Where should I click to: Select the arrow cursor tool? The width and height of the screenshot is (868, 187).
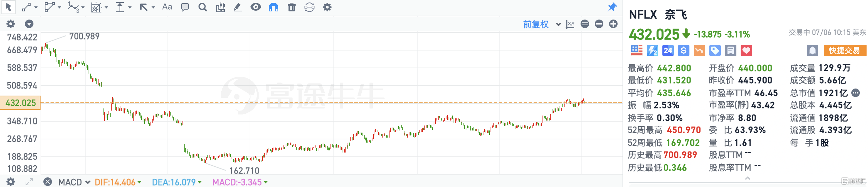pyautogui.click(x=9, y=7)
